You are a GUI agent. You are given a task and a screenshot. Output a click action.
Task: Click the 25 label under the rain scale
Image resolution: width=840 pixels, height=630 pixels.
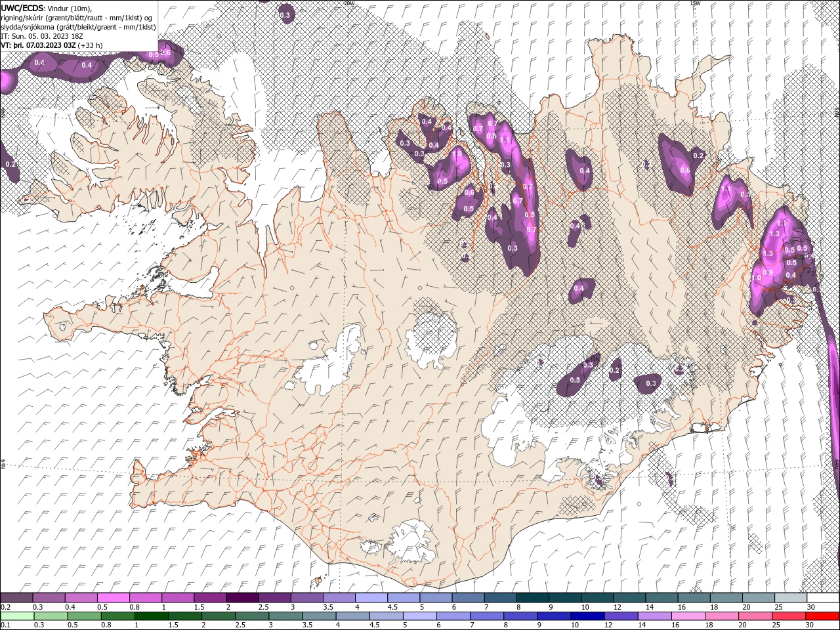(x=776, y=625)
